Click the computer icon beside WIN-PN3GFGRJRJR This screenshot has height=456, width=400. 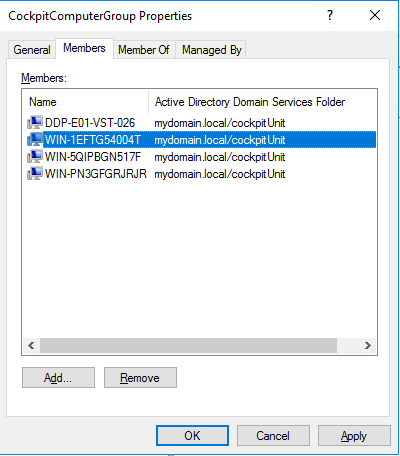tap(35, 174)
